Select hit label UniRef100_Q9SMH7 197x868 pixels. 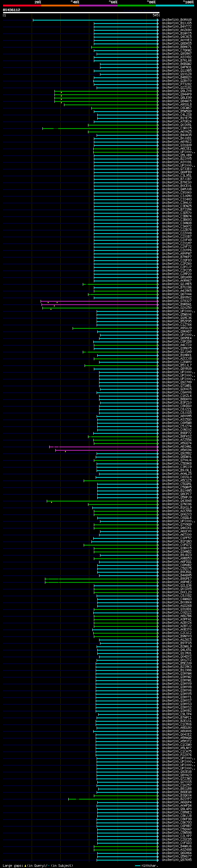click(x=176, y=54)
